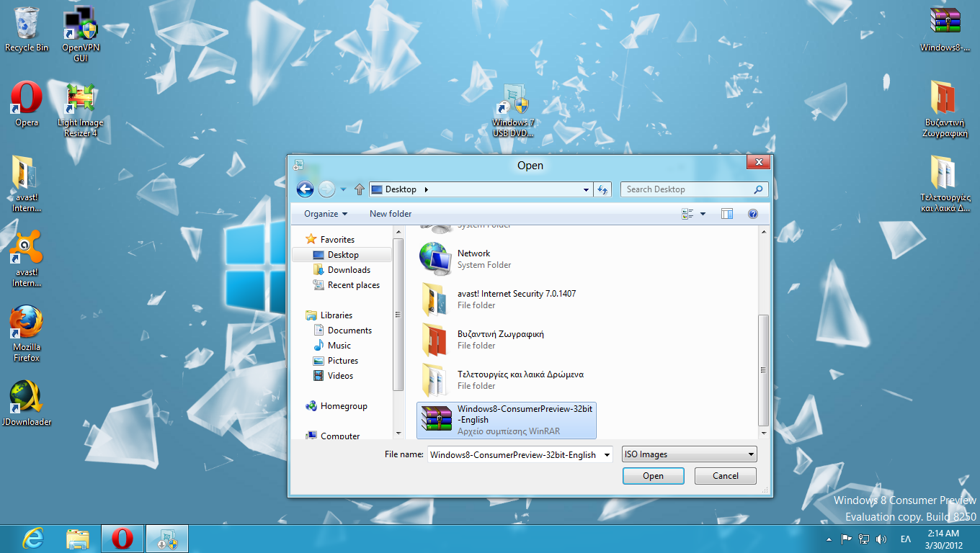
Task: Select avast! Internet Security 7.0.1407 folder
Action: [507, 300]
